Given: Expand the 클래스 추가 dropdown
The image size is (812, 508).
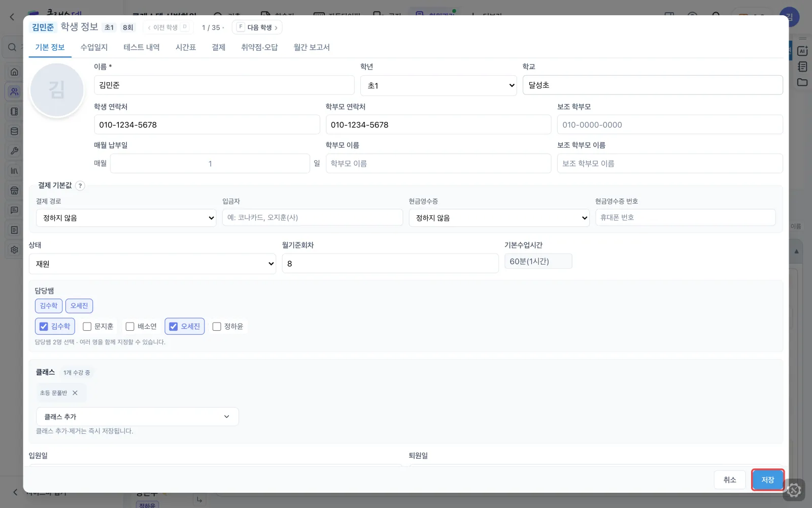Looking at the screenshot, I should [137, 417].
